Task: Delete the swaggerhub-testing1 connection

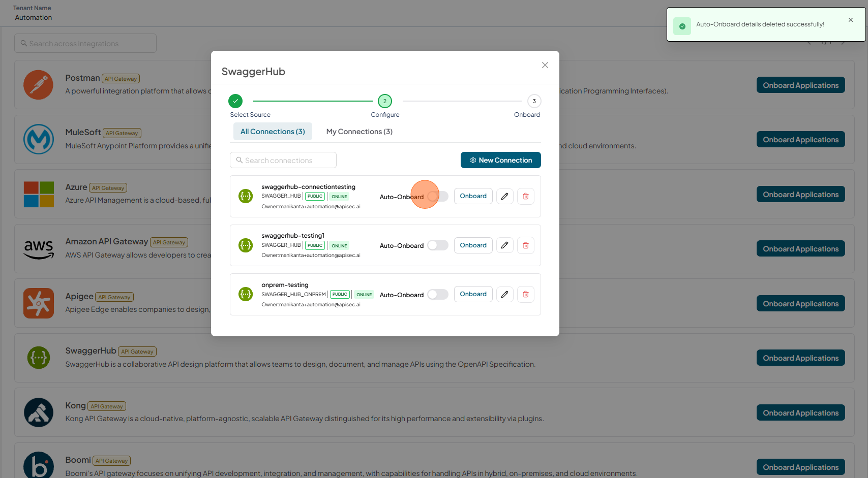Action: tap(526, 245)
